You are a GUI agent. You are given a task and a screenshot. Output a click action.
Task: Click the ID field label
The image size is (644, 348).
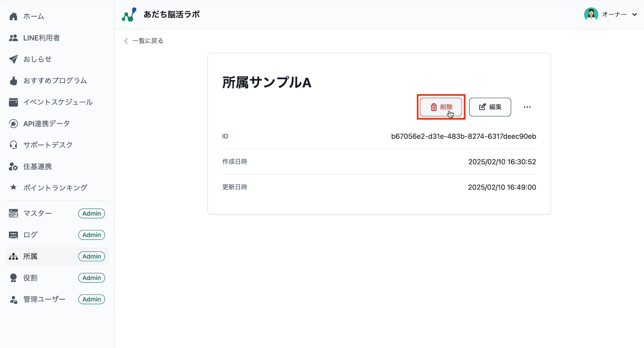coord(225,136)
